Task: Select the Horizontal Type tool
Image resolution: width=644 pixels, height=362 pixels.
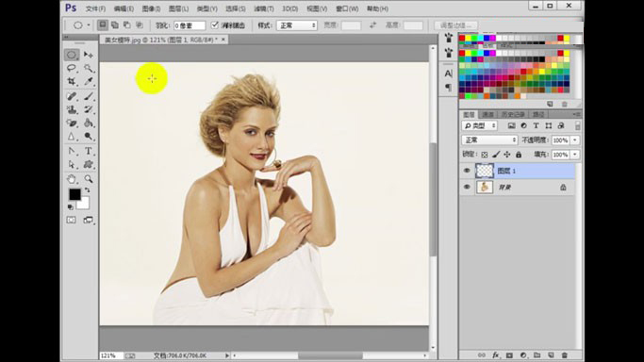Action: 89,151
